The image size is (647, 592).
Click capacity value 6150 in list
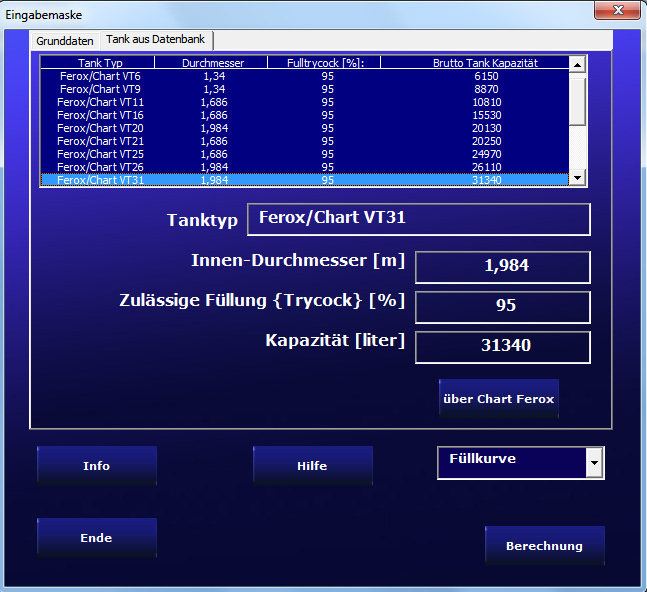[x=486, y=76]
